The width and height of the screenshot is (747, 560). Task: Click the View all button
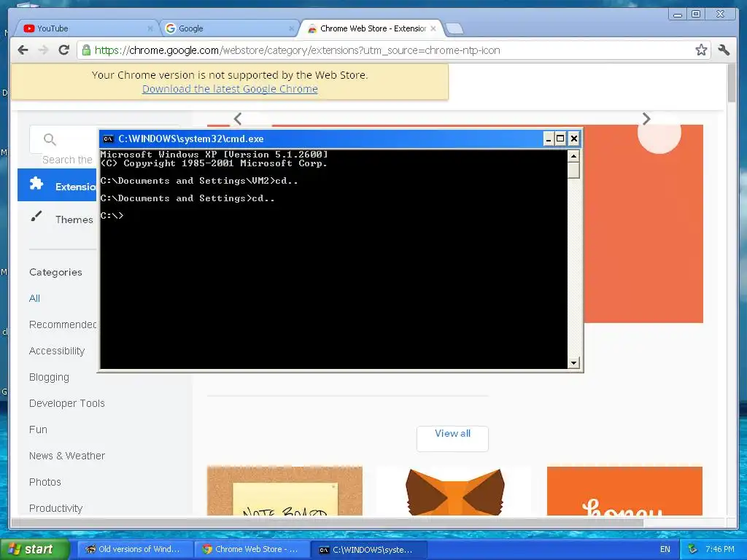452,438
